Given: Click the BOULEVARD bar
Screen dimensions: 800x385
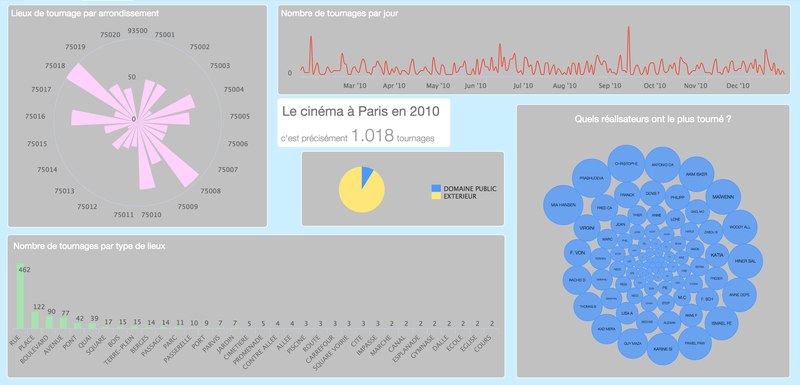Looking at the screenshot, I should click(x=49, y=322).
